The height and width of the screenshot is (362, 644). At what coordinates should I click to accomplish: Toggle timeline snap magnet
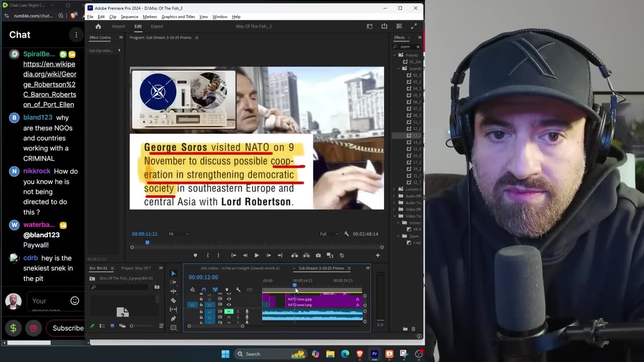click(204, 290)
